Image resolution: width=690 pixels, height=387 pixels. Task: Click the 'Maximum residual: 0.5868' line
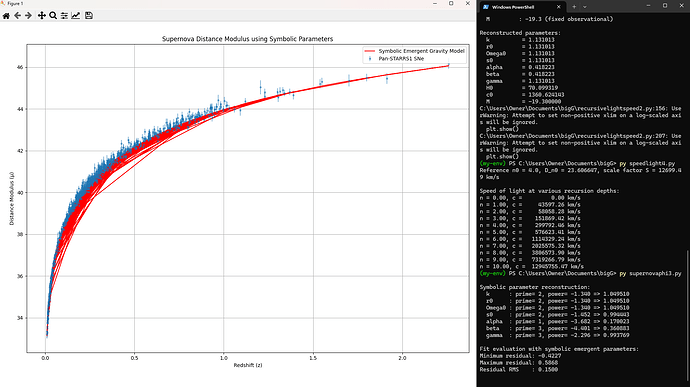click(518, 363)
